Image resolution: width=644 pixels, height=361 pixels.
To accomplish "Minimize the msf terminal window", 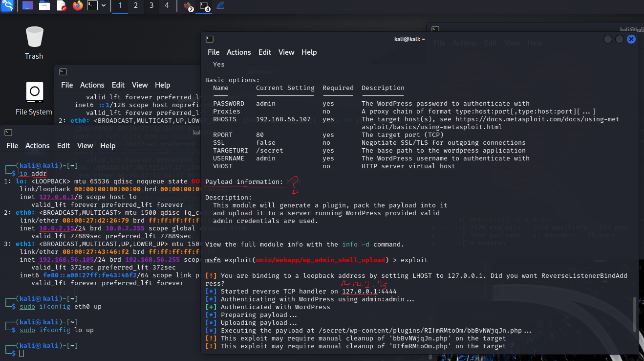I will [x=608, y=39].
